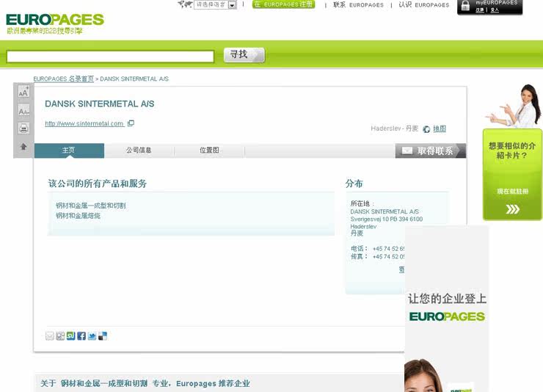Click EUROPAGES 名录首页 breadcrumb link
The width and height of the screenshot is (543, 392).
pos(63,79)
